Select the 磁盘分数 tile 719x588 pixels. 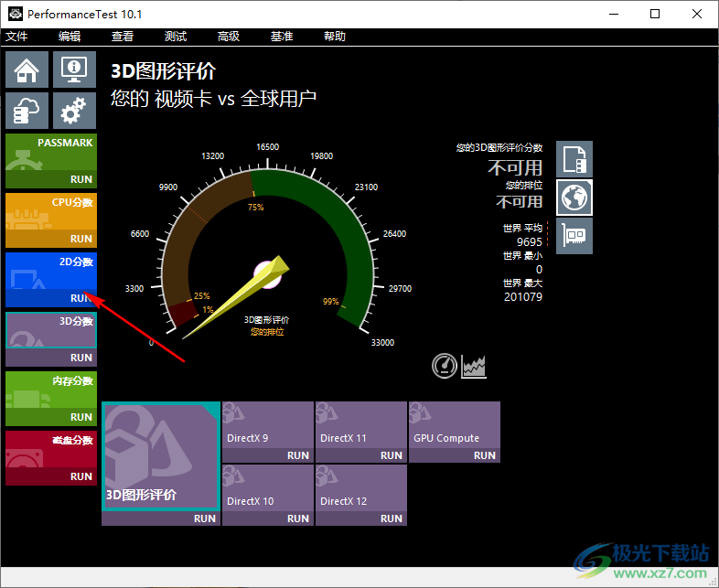[x=51, y=449]
